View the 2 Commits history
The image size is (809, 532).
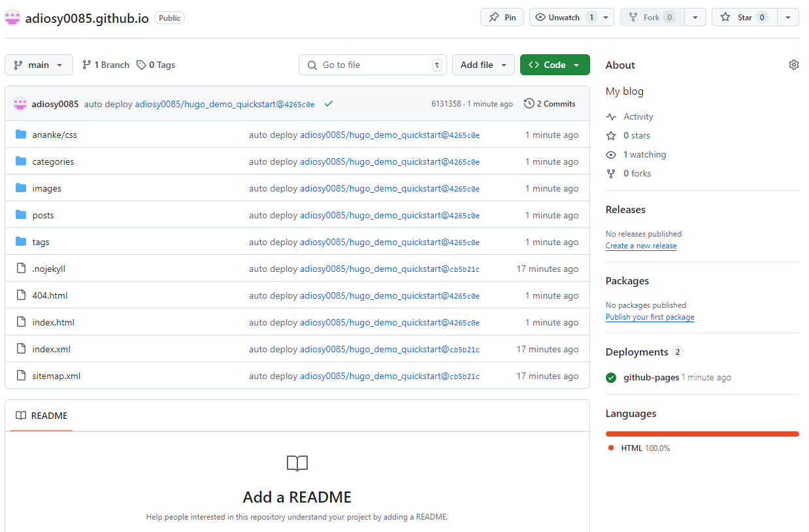click(x=550, y=104)
